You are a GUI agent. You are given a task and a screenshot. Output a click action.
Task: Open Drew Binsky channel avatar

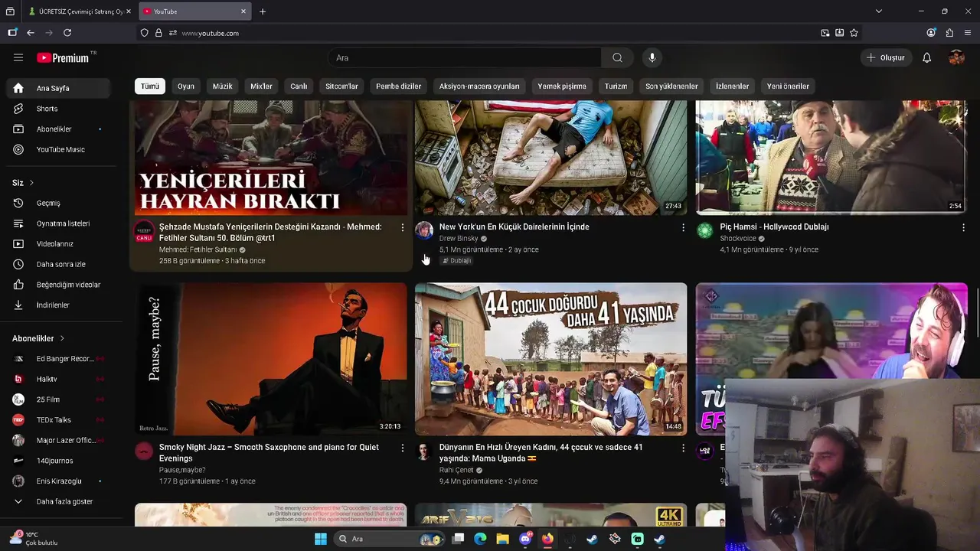(x=424, y=230)
